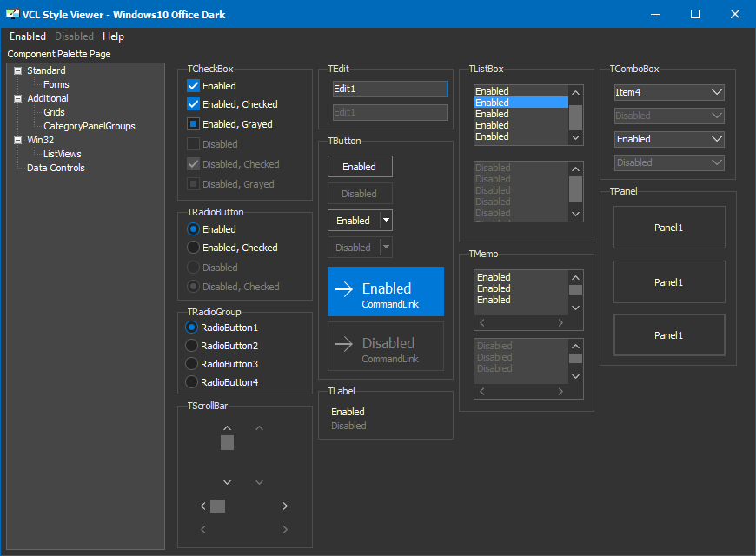This screenshot has width=756, height=556.
Task: Click the down arrow of the enabled listbox scrollbar
Action: pyautogui.click(x=575, y=137)
